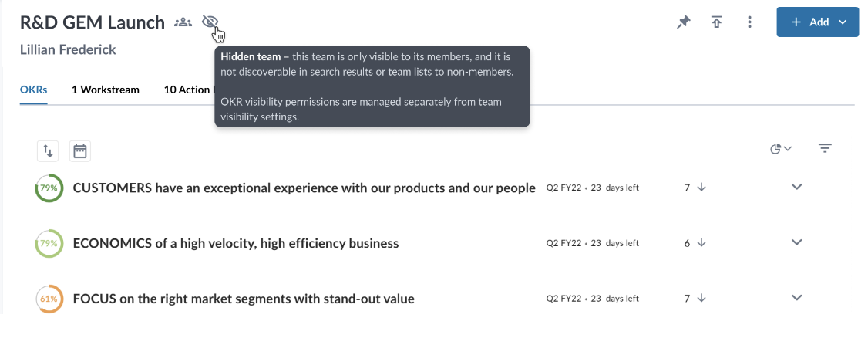The width and height of the screenshot is (868, 338).
Task: Open the FOCUS on right market segments objective
Action: click(x=244, y=299)
